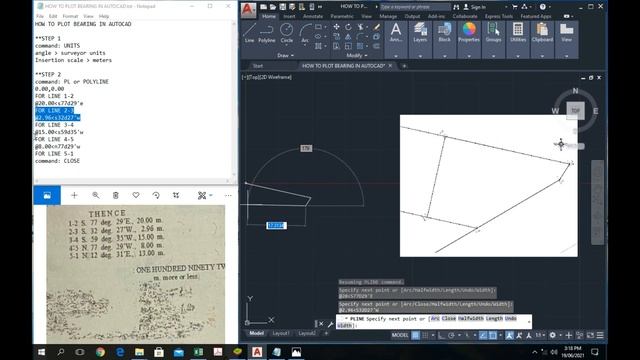Select the Line tool in AutoCAD

coord(249,33)
